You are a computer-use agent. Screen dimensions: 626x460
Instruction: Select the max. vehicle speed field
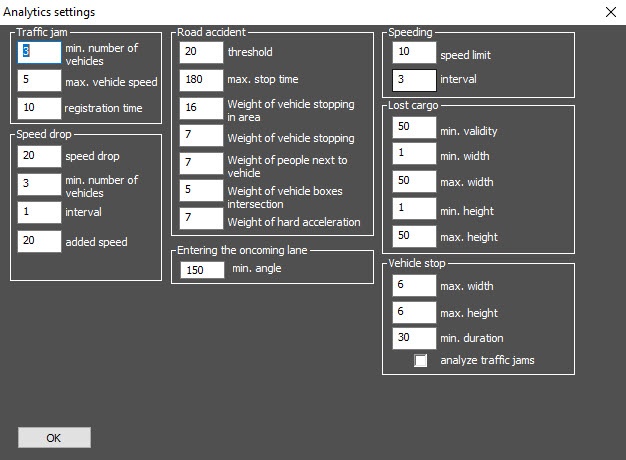39,81
